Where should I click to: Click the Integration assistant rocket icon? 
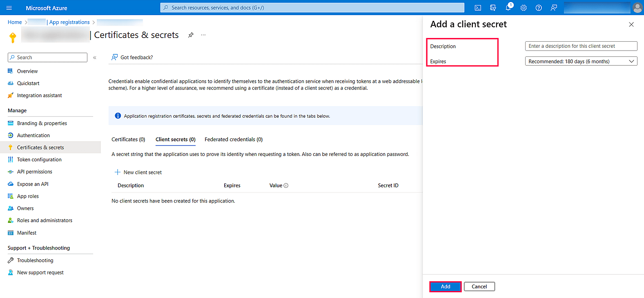[x=11, y=96]
